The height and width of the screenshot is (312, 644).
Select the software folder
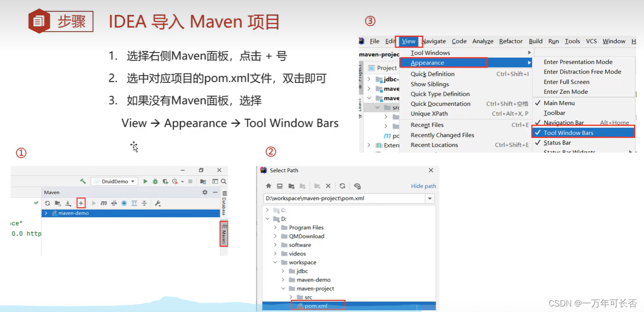(x=300, y=245)
